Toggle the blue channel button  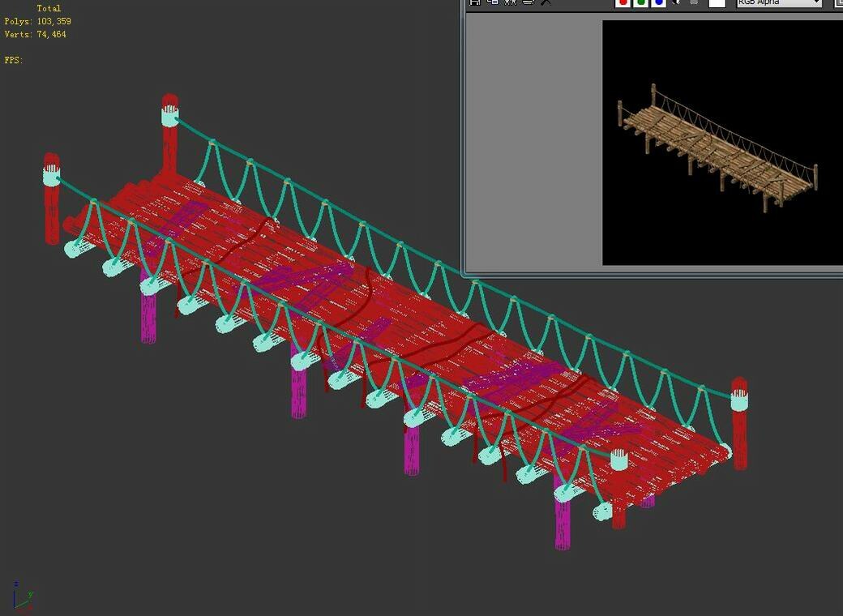tap(658, 2)
